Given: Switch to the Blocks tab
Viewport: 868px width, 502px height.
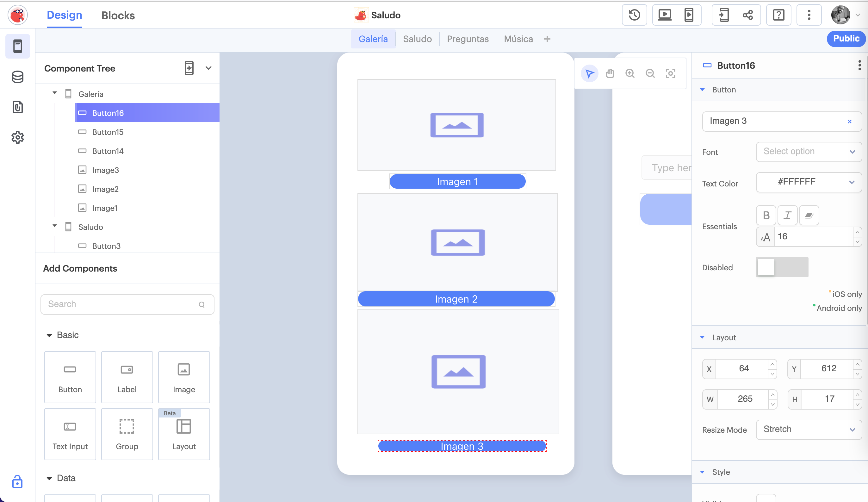Looking at the screenshot, I should tap(118, 16).
